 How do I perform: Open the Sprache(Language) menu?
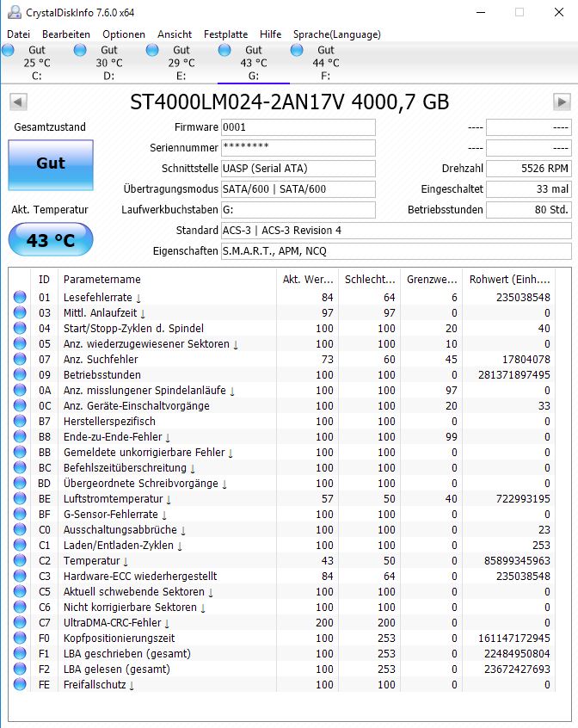(x=337, y=34)
